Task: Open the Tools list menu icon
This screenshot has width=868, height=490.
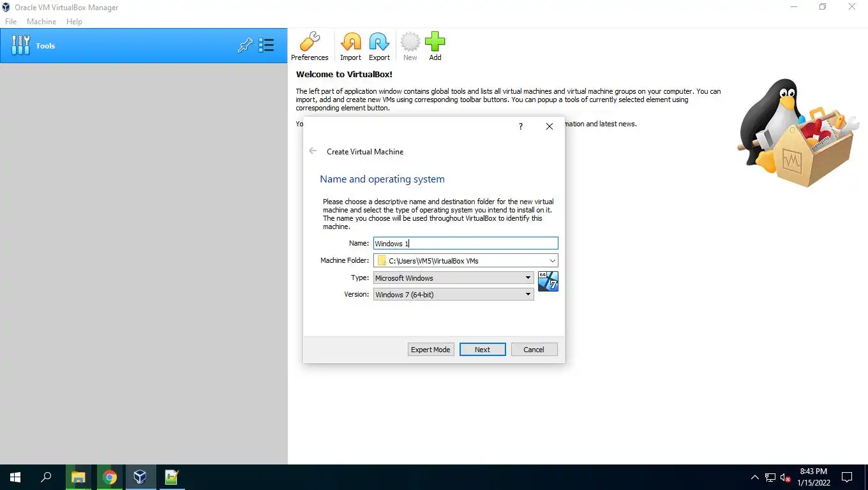Action: click(266, 45)
